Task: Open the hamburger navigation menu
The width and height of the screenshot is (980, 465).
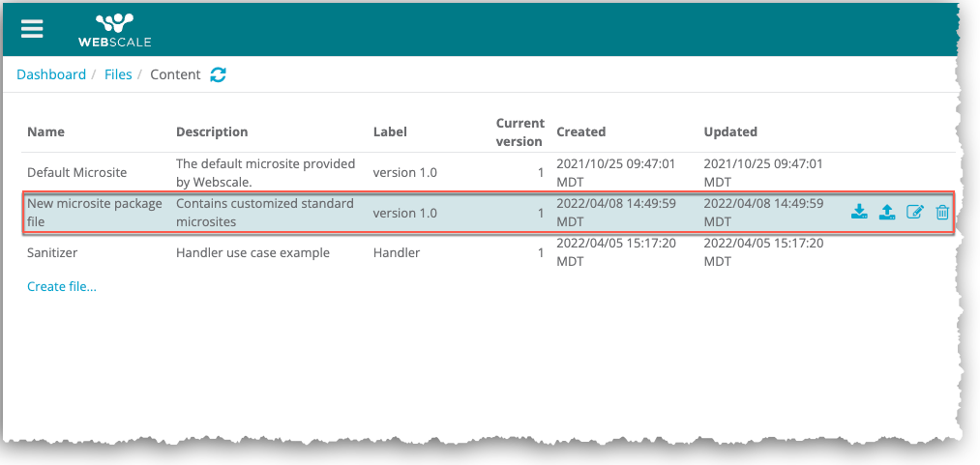Action: [x=32, y=28]
